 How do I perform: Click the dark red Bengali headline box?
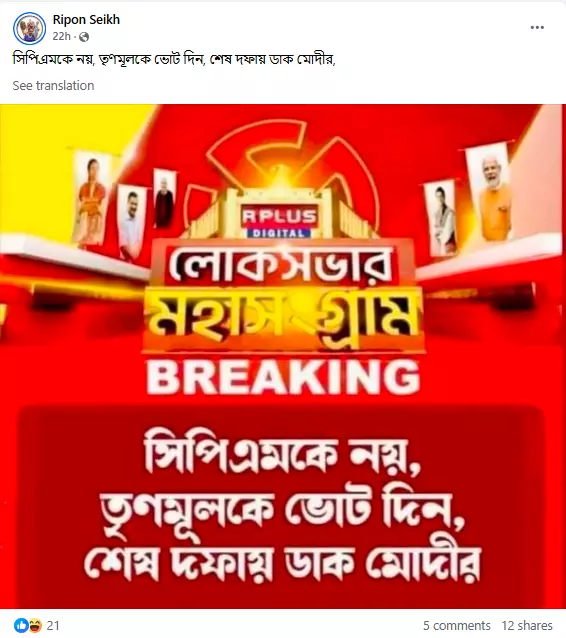point(281,507)
